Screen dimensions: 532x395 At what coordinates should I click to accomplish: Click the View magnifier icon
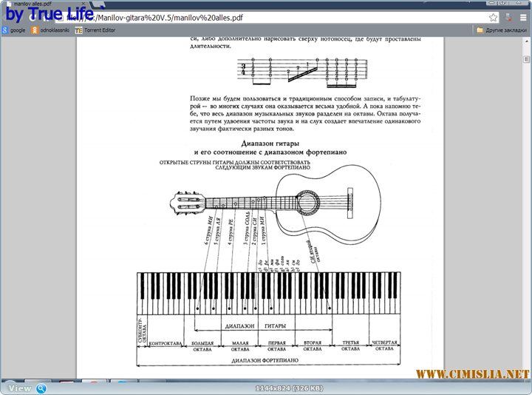point(41,388)
